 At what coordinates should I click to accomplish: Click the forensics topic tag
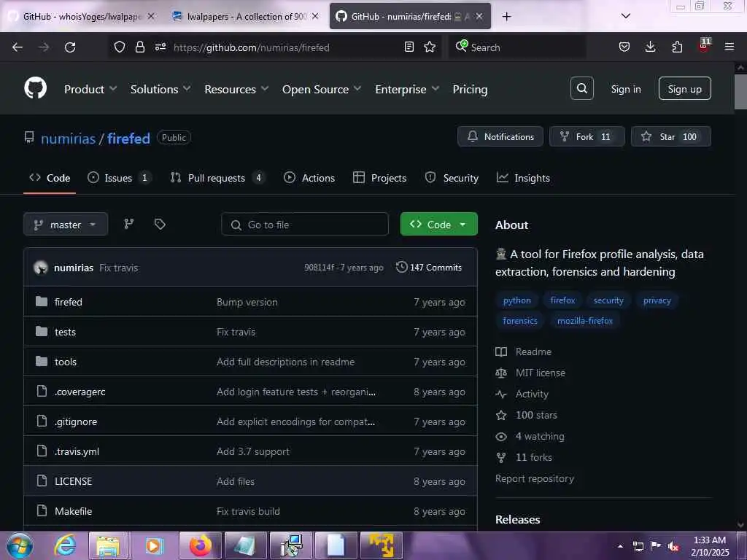[x=519, y=321]
